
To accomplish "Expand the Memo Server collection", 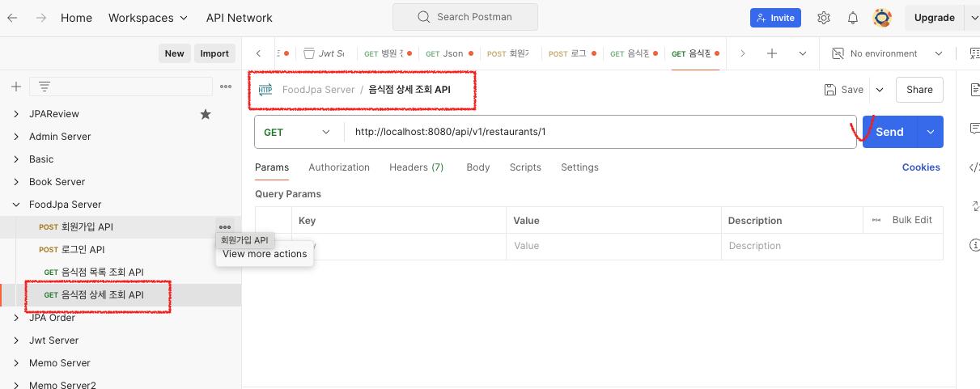I will [x=16, y=363].
